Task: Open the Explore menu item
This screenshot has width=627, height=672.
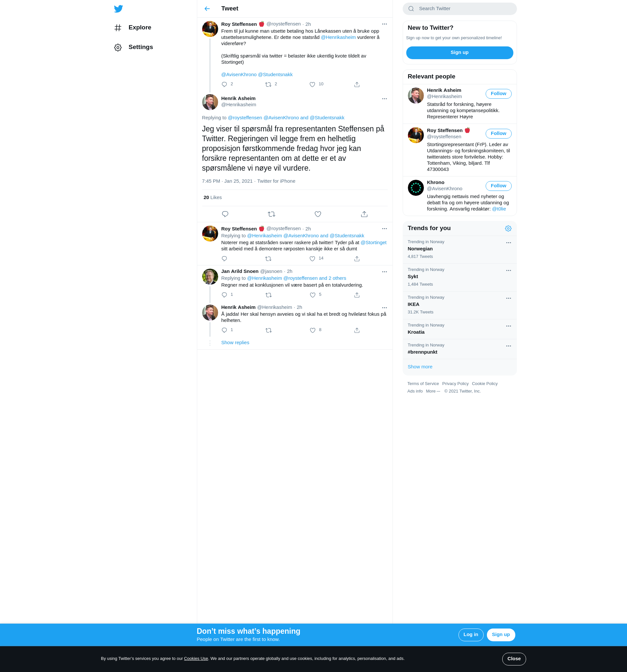Action: 139,28
